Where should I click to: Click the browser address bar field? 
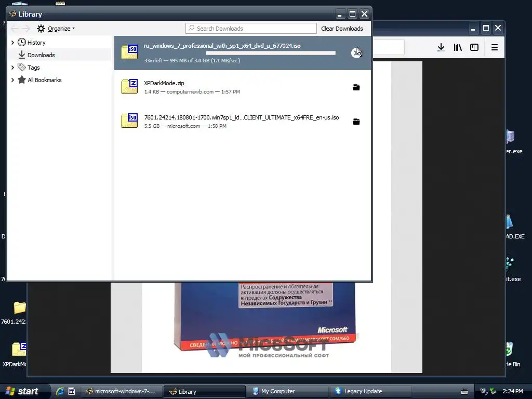point(389,47)
